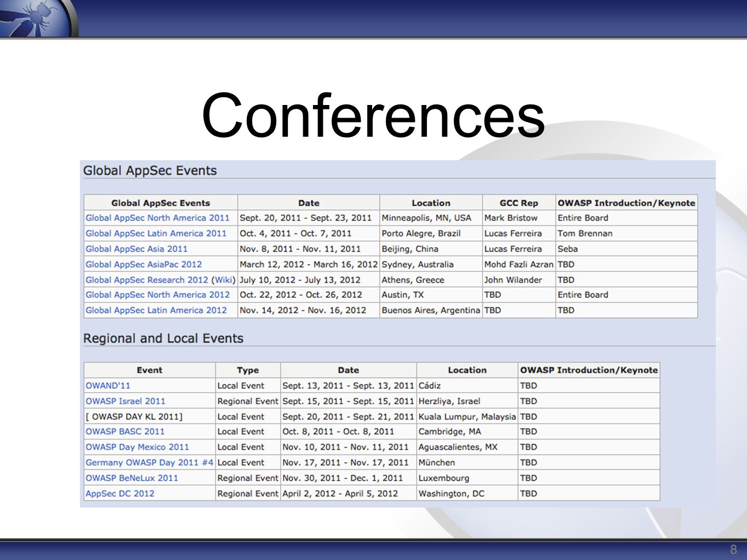Select the Oct. 8, 2011 - Oct. 8, 2011 date
This screenshot has width=747, height=560.
coord(349,431)
